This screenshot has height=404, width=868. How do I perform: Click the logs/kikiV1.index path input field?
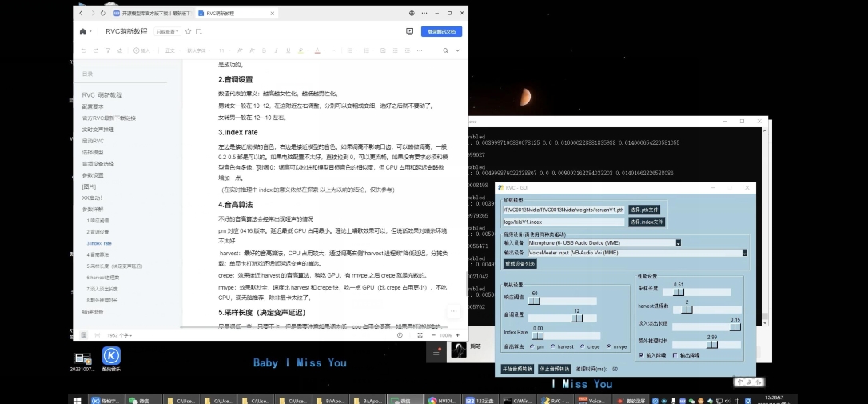[x=563, y=222]
